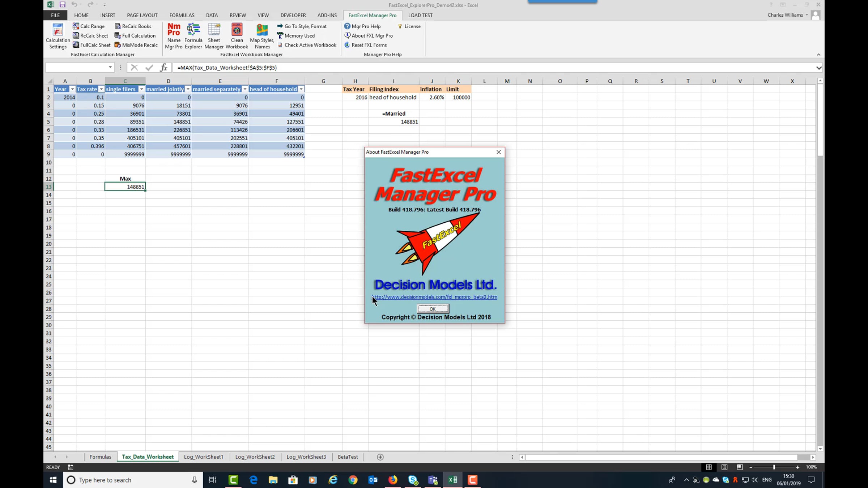Switch to the HOME ribbon tab
Image resolution: width=868 pixels, height=488 pixels.
(81, 15)
